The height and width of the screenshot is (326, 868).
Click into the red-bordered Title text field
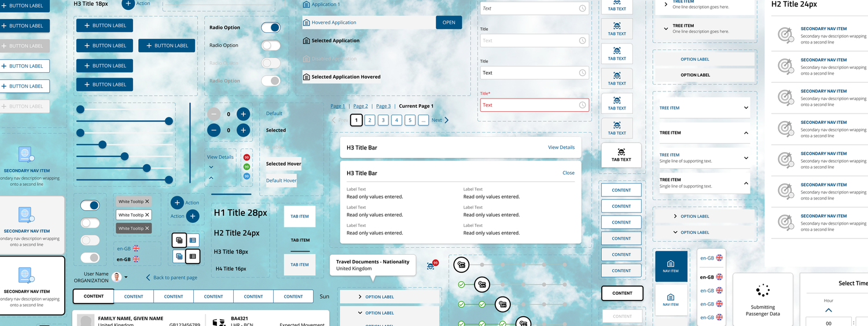coord(535,105)
